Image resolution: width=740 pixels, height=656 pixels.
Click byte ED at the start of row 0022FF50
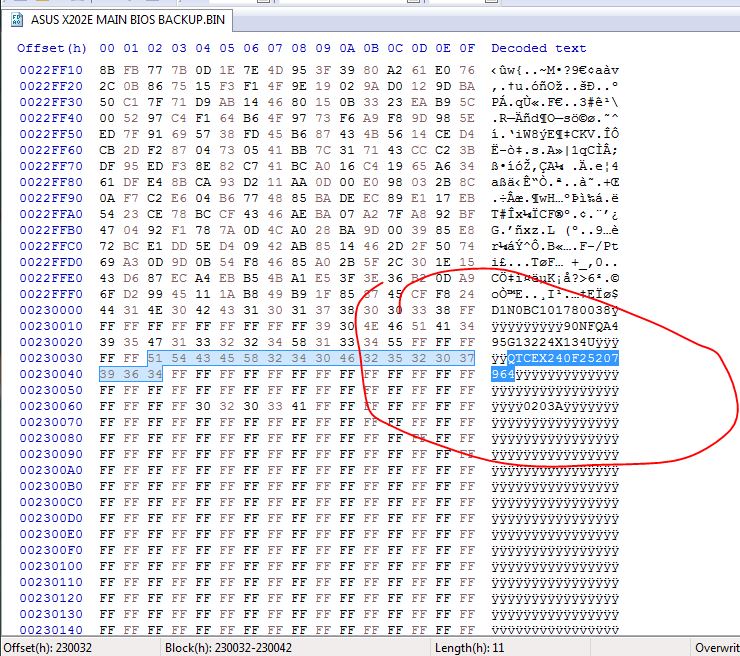pos(107,135)
